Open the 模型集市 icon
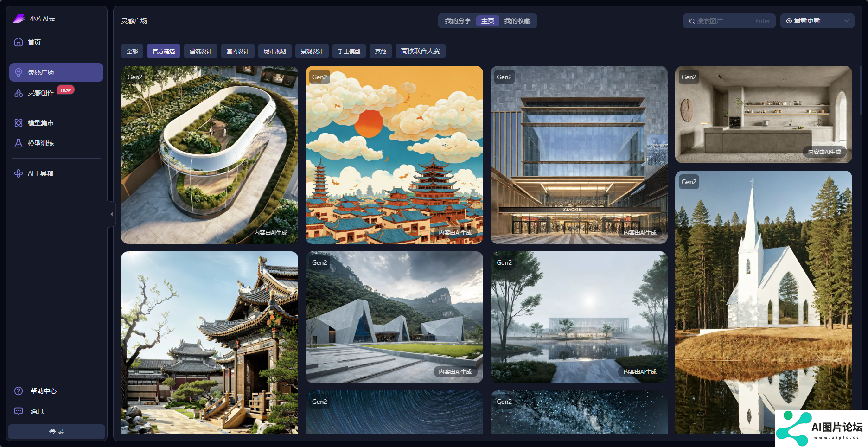The image size is (868, 447). coord(19,123)
